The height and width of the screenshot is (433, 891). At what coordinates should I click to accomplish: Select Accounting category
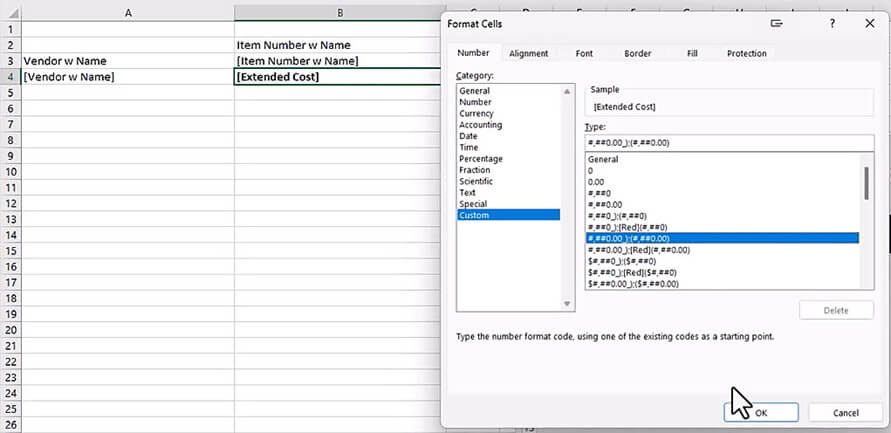point(480,125)
